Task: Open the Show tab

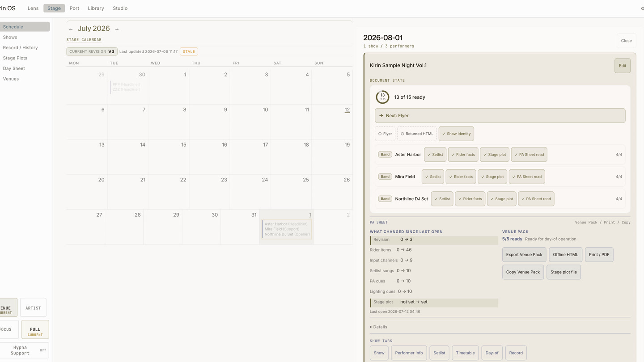Action: point(379,353)
